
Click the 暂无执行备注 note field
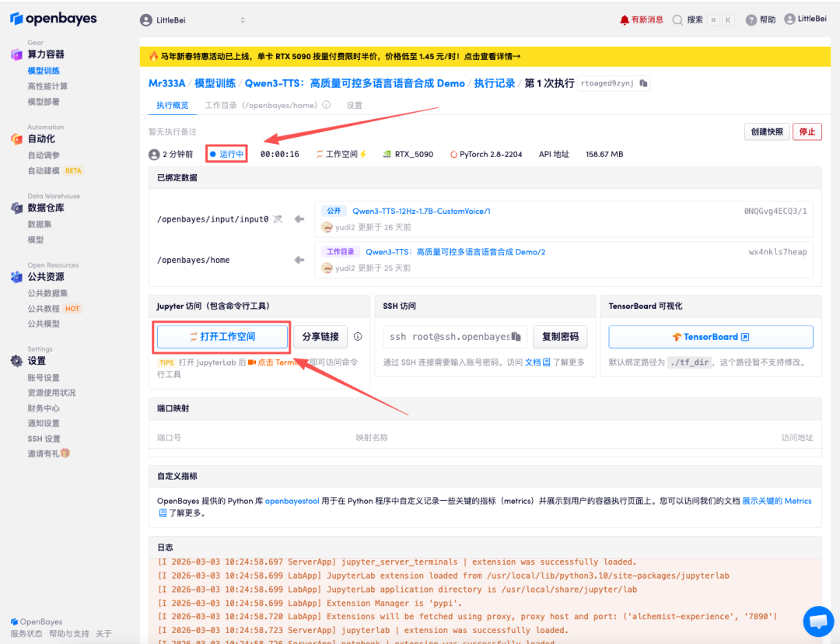click(173, 131)
